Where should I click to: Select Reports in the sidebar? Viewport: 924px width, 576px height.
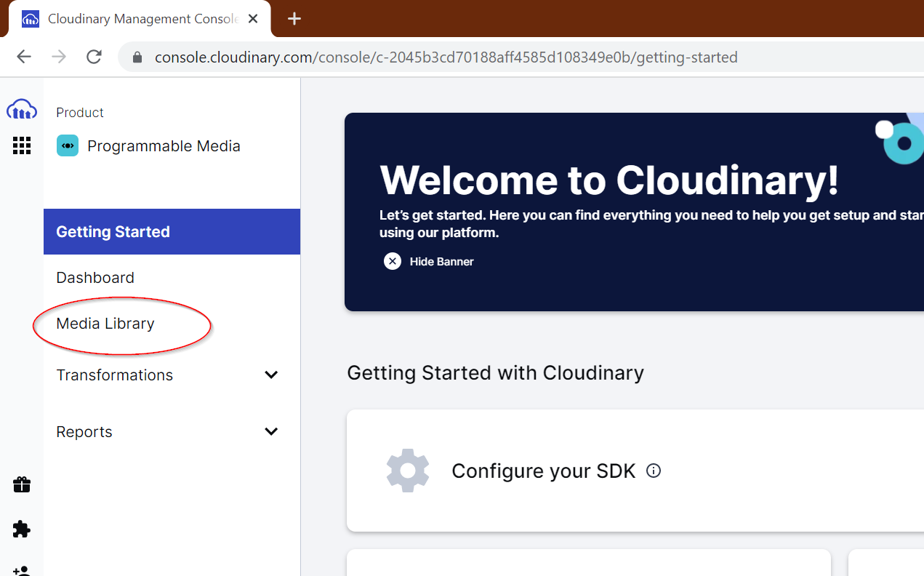click(84, 432)
